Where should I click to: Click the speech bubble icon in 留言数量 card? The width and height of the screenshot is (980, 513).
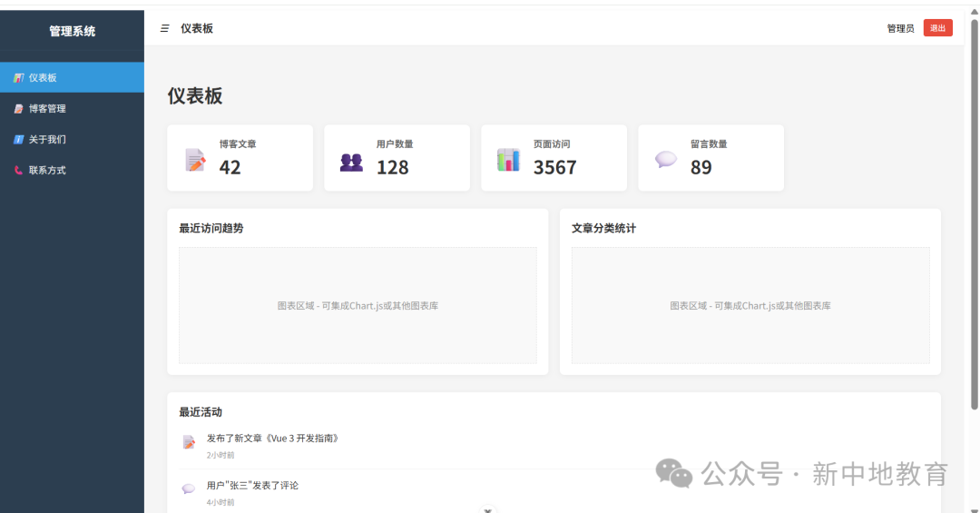click(666, 160)
